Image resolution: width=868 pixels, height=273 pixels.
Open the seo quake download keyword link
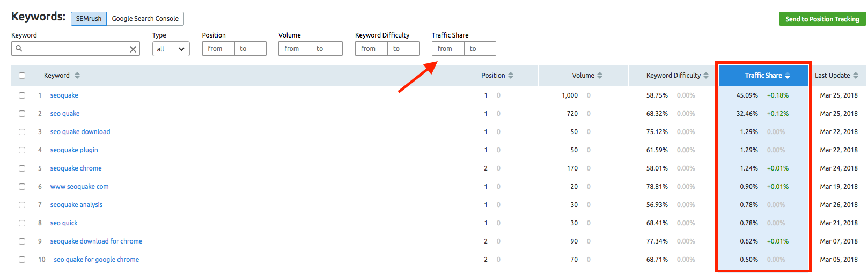click(x=80, y=132)
